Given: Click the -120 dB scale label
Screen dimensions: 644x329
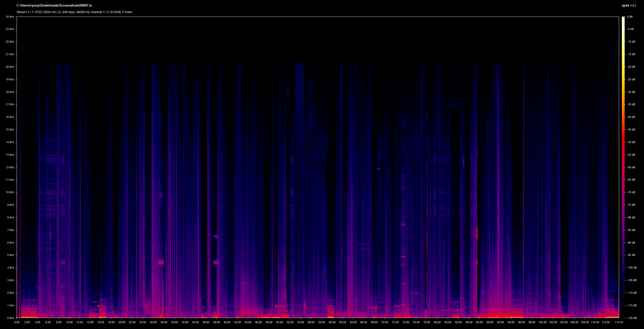Looking at the screenshot, I should click(x=632, y=318).
